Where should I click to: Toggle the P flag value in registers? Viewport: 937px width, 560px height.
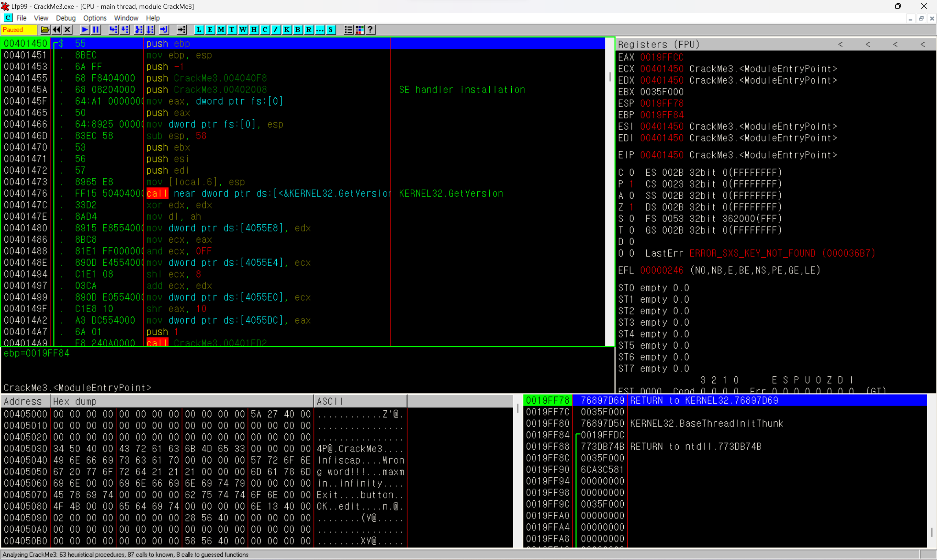click(x=631, y=184)
